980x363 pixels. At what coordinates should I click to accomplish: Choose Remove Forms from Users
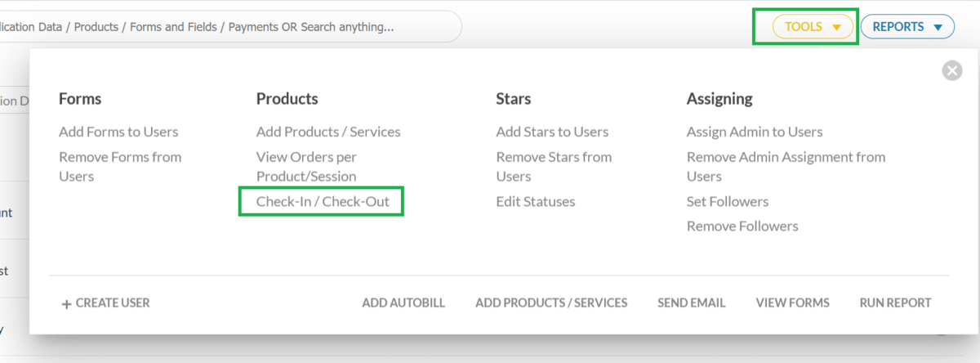click(x=120, y=166)
